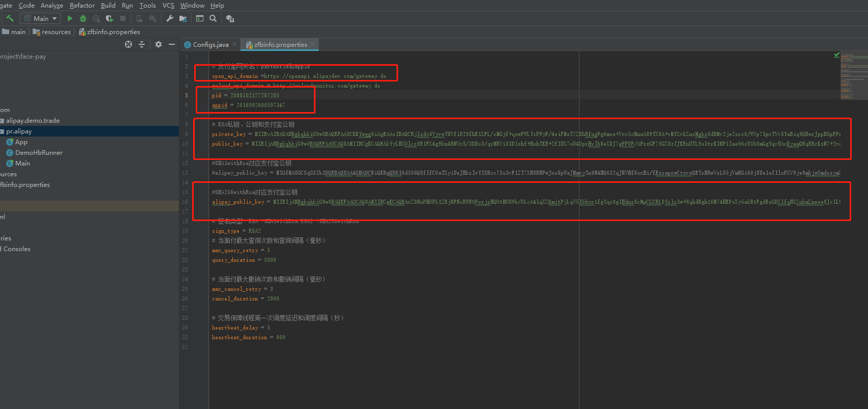Click the green inspection checkmark indicator
The width and height of the screenshot is (868, 409).
point(836,55)
